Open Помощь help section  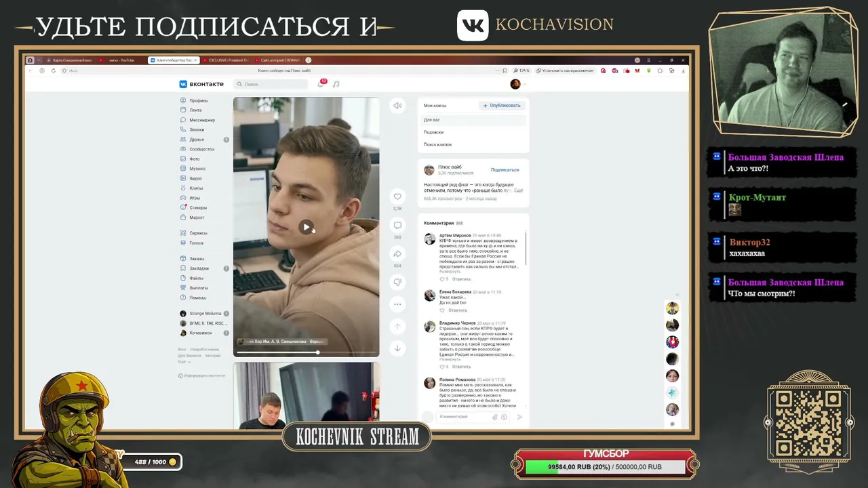click(x=197, y=298)
